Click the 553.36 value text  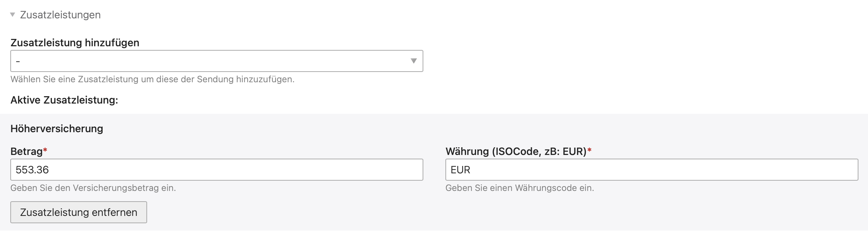pos(32,170)
